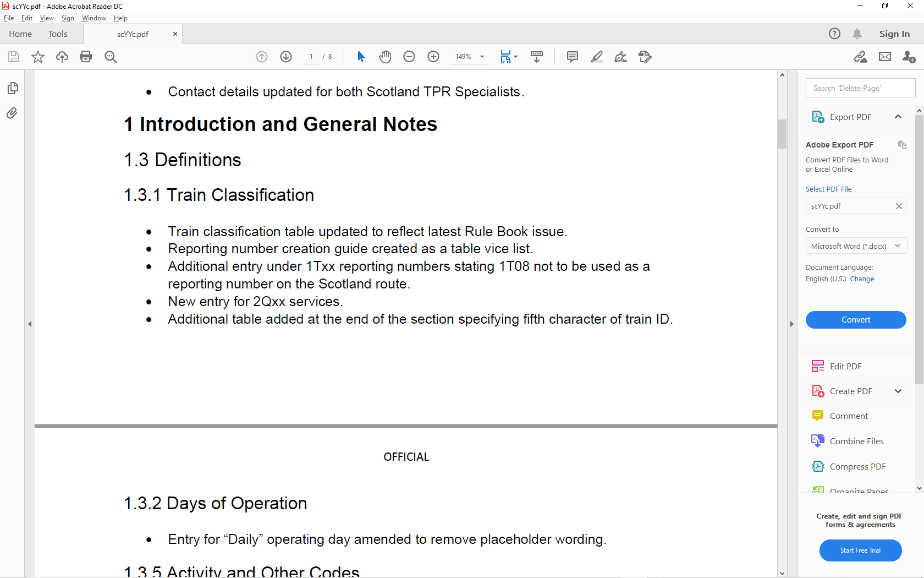Open the Help menu
The image size is (924, 578).
coord(120,18)
